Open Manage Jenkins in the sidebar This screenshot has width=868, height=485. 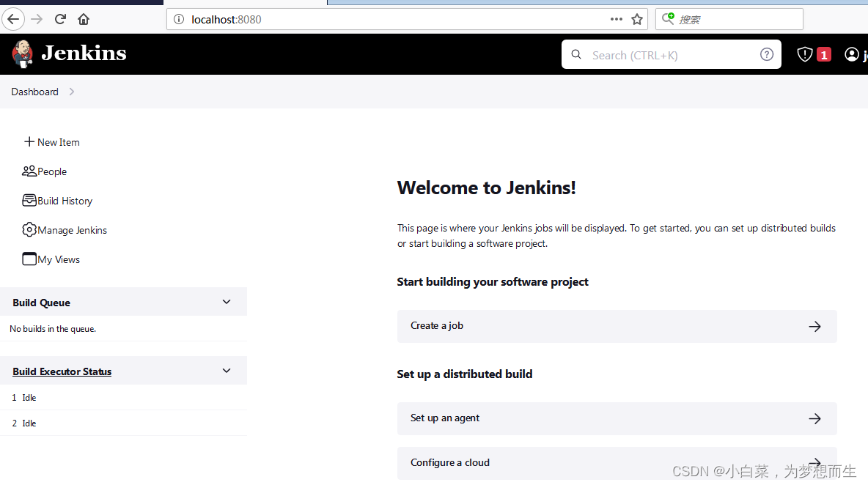72,230
